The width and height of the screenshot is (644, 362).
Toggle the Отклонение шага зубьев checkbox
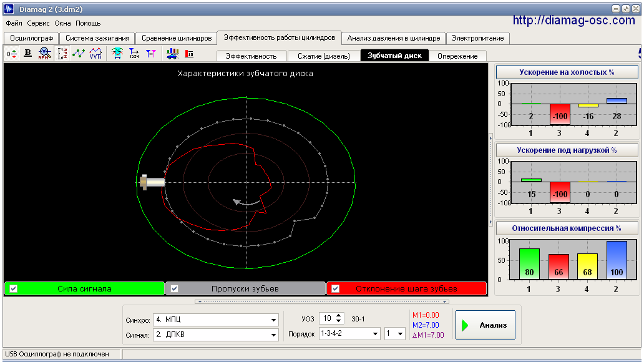335,288
